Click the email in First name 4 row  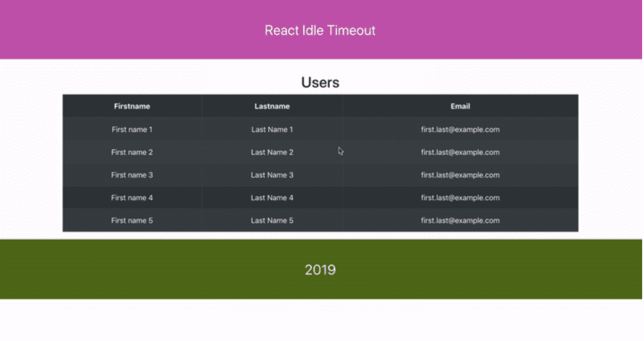click(460, 198)
